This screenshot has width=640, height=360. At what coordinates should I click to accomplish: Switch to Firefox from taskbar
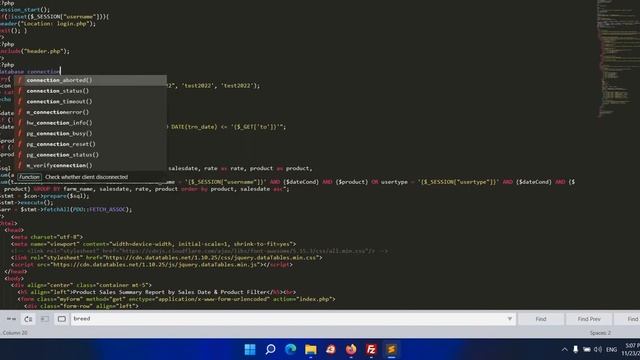coord(351,349)
